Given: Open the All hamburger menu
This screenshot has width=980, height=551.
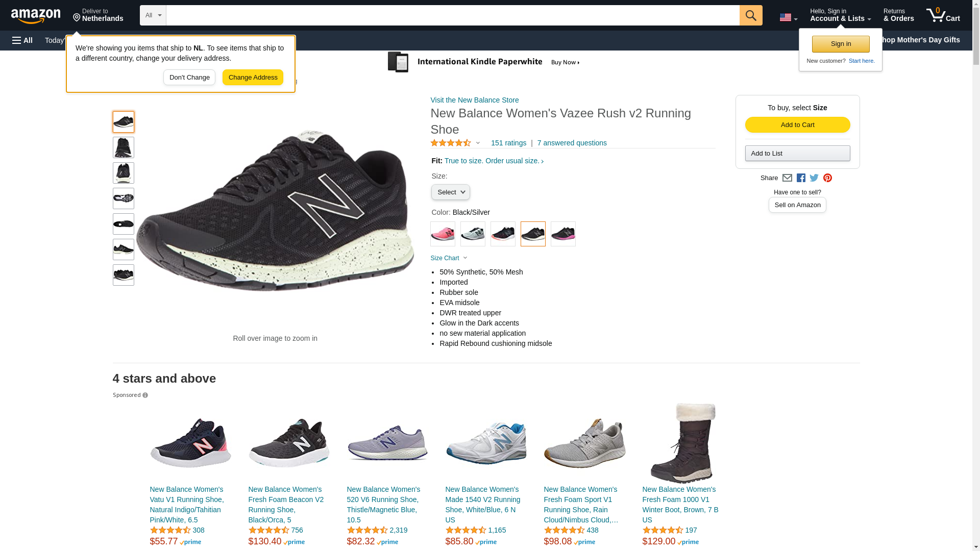Looking at the screenshot, I should [x=22, y=40].
